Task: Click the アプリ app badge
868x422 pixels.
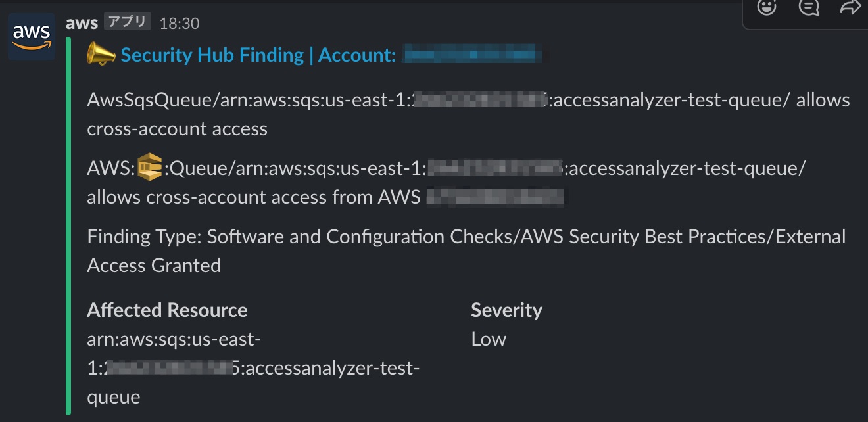Action: (x=128, y=22)
